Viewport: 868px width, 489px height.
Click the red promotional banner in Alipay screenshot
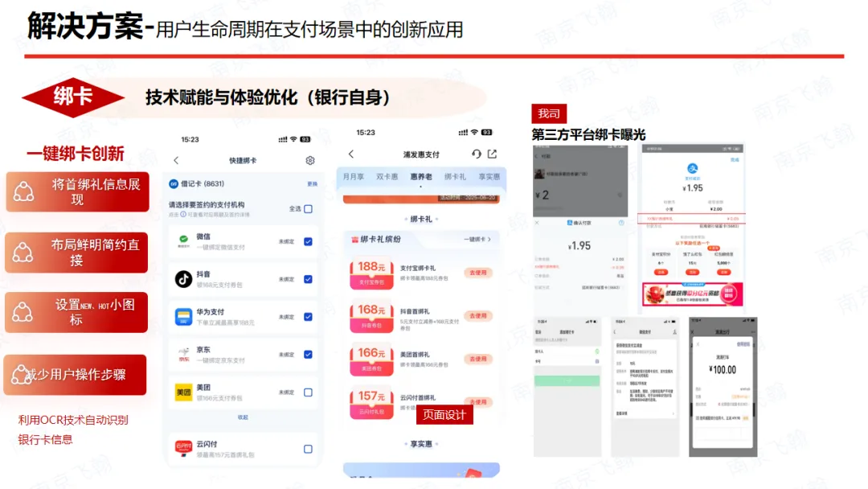coord(693,294)
